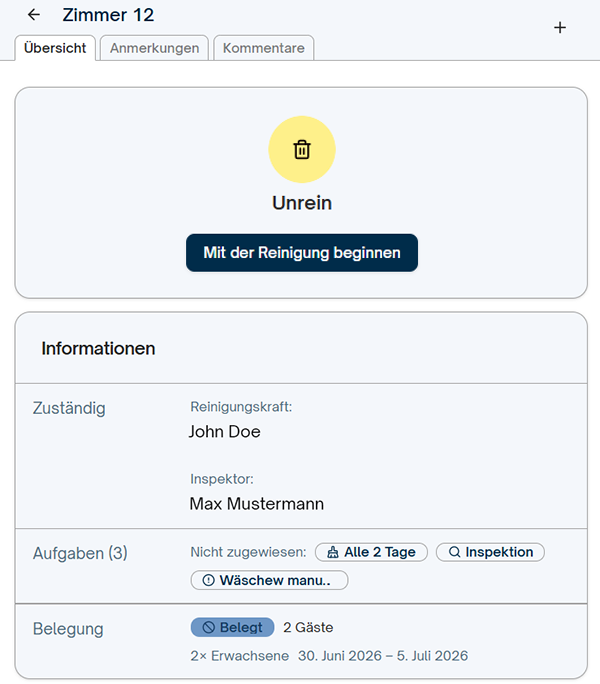Click the 'Belegung' row label
This screenshot has height=684, width=600.
tap(68, 629)
